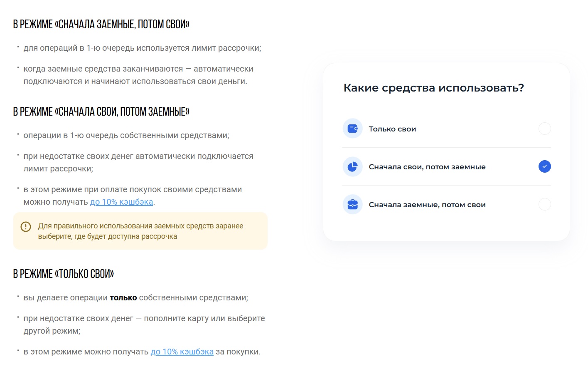Click bullet при недостатке своих денег автоматически подключается
This screenshot has height=374, width=588.
click(138, 162)
